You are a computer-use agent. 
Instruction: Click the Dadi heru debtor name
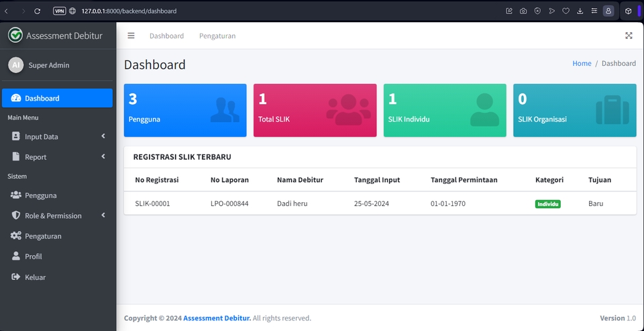(x=292, y=203)
